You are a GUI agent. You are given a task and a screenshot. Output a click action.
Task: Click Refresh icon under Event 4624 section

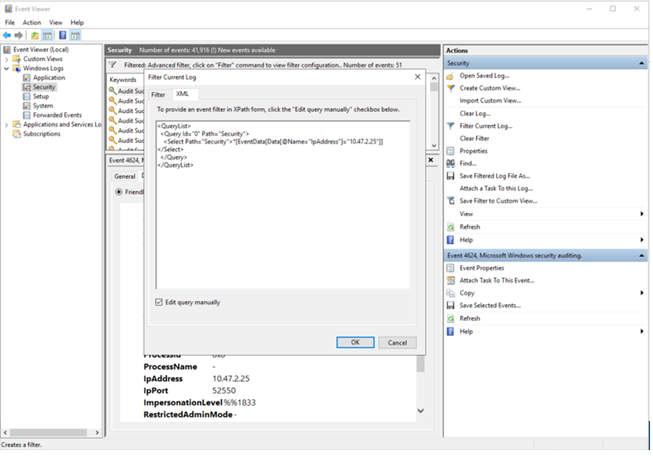click(x=450, y=319)
